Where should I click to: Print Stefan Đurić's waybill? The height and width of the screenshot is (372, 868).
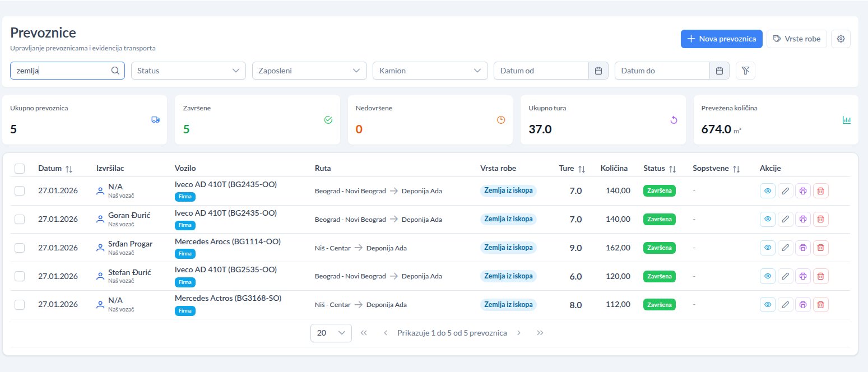[803, 276]
